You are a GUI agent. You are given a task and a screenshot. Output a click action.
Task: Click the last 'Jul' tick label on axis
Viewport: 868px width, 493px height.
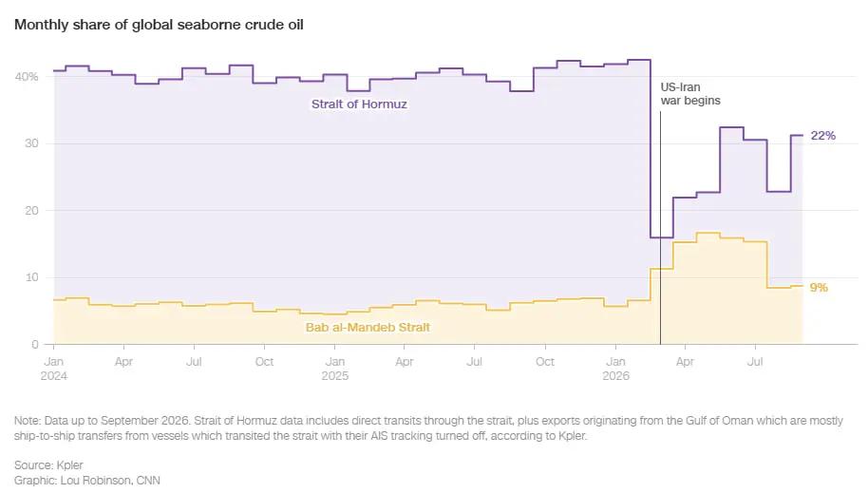[755, 362]
